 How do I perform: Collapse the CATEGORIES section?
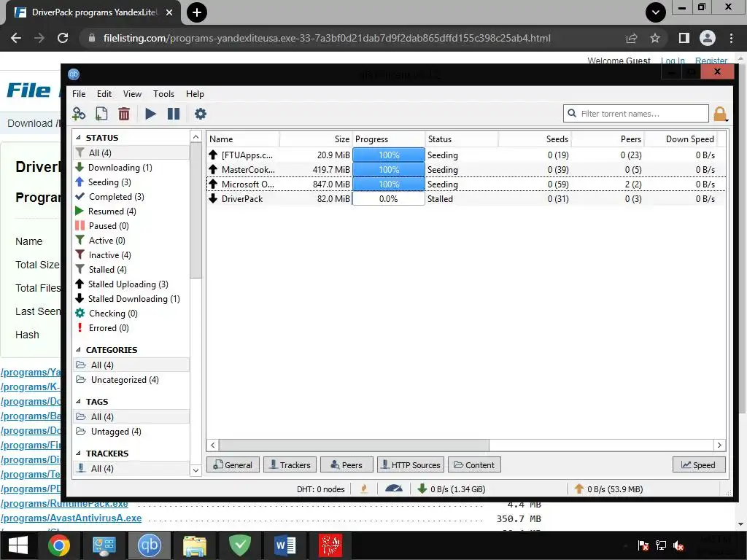point(79,350)
